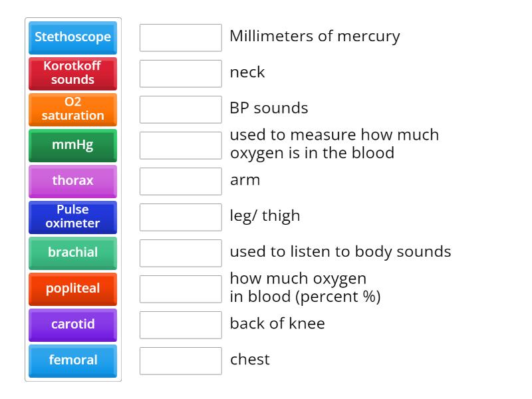Click the answer box next to neck
The height and width of the screenshot is (399, 532).
point(180,73)
